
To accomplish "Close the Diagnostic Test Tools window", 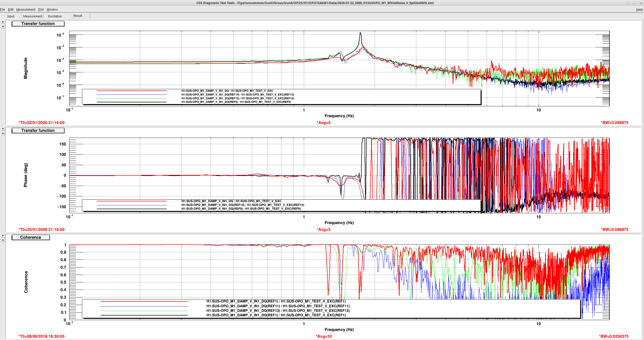I will point(640,3).
